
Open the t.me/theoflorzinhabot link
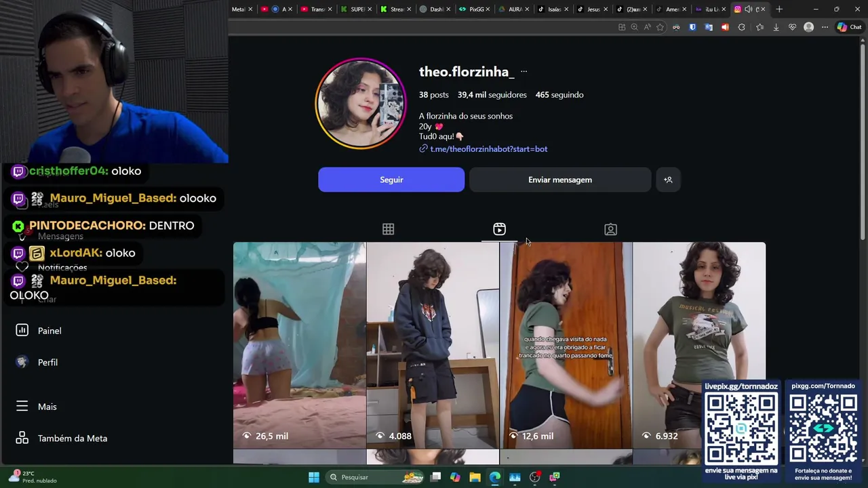(488, 149)
